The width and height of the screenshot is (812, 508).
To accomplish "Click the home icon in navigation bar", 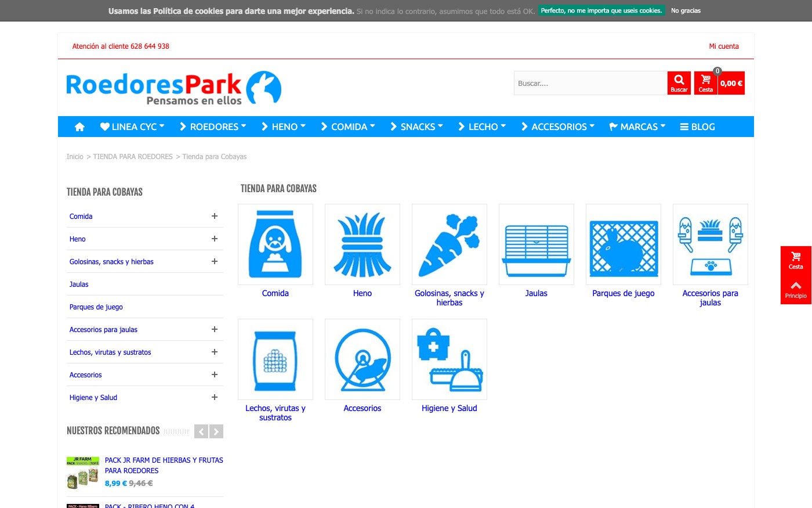I will coord(79,127).
